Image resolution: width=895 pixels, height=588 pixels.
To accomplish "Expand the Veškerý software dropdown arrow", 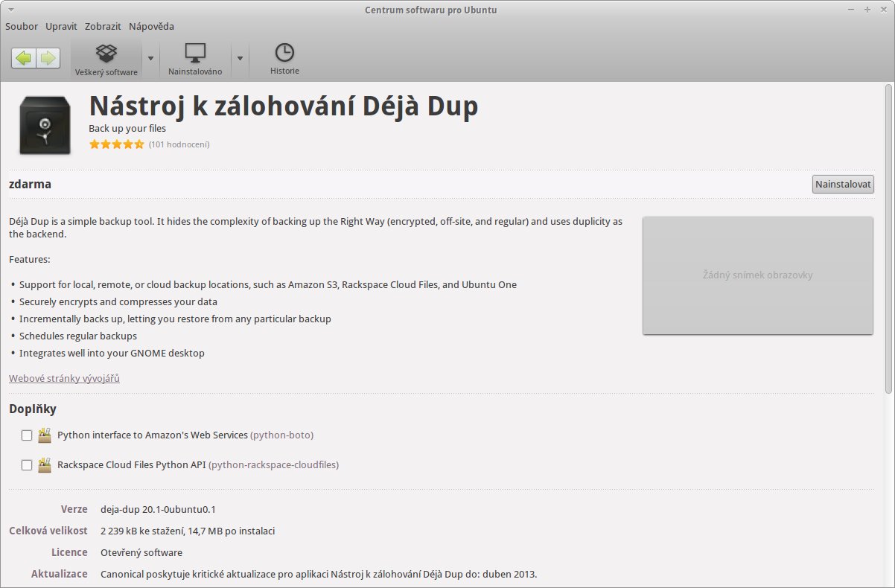I will click(x=150, y=58).
